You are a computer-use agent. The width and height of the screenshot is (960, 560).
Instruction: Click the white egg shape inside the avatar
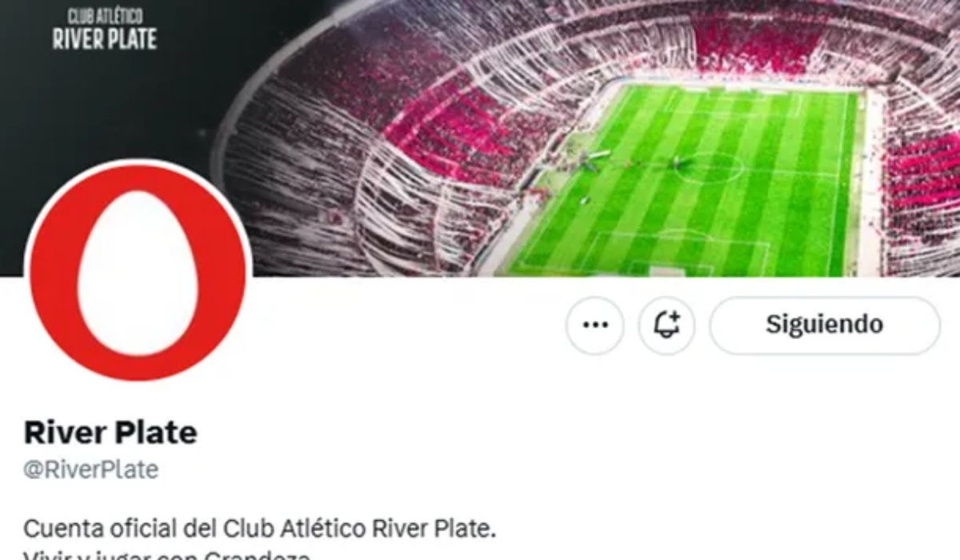point(138,273)
